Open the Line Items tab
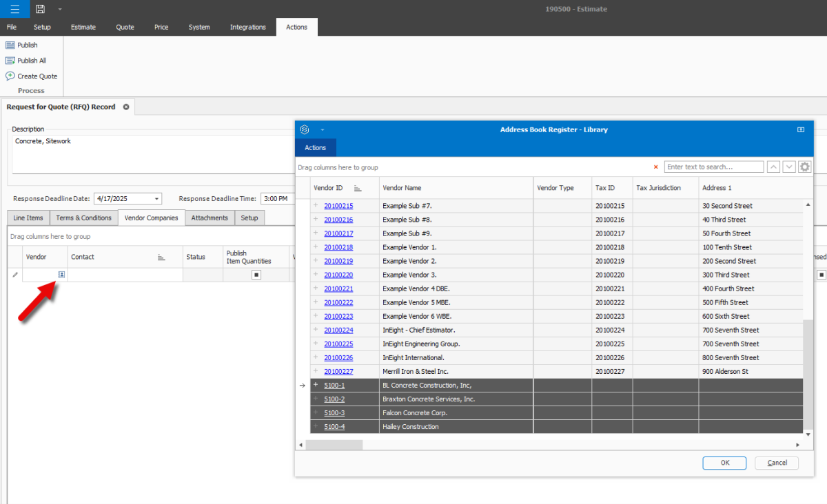Screen dimensions: 827x504 coord(28,218)
